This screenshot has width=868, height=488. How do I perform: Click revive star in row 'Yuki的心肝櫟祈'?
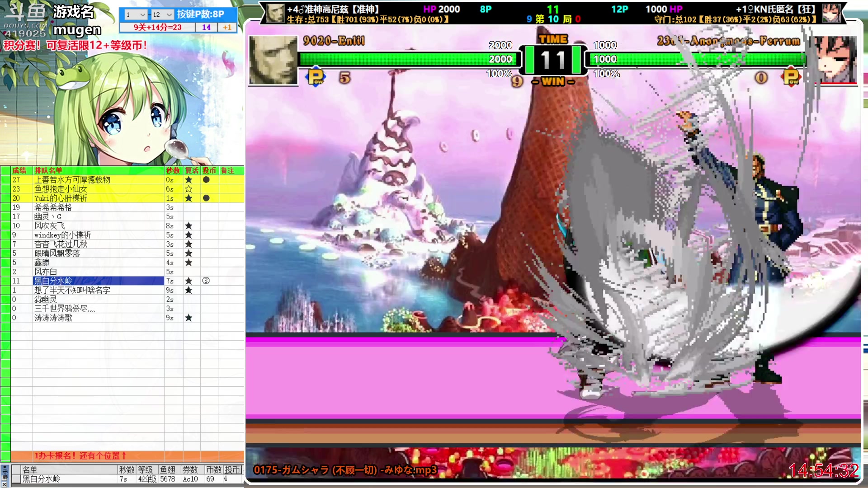pyautogui.click(x=189, y=198)
